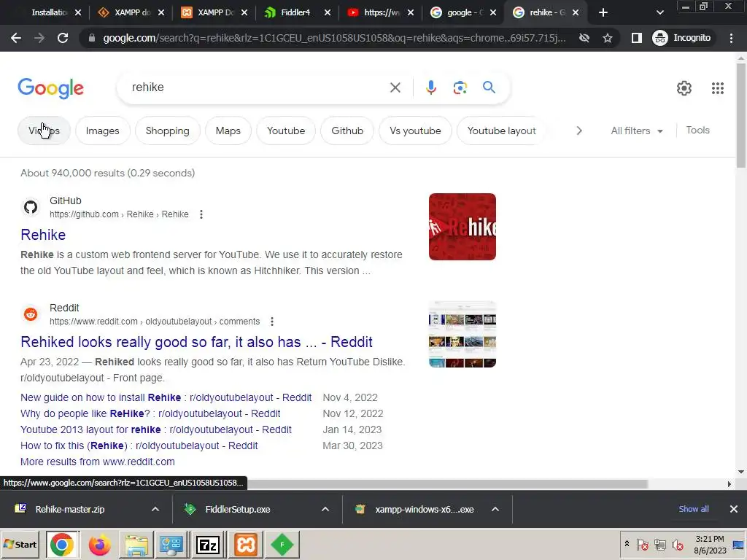Click the Reddit result screenshot thumbnail
This screenshot has height=560, width=747.
[462, 334]
